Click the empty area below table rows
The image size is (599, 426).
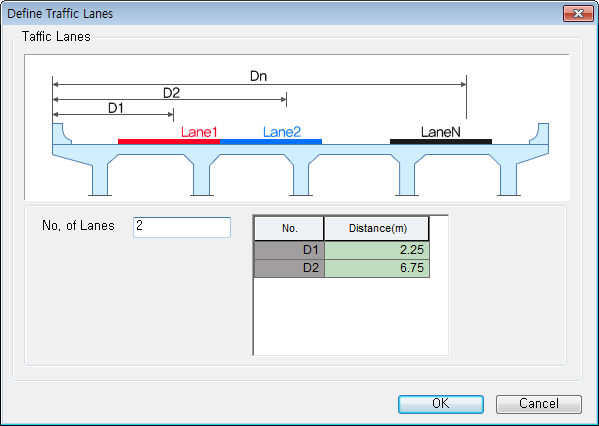[351, 316]
